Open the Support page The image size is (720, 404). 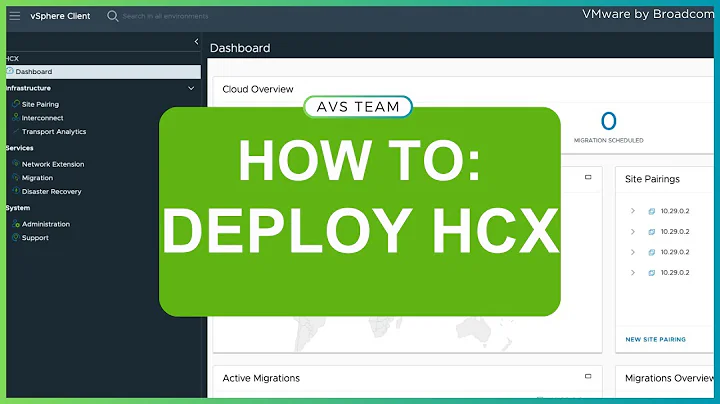[35, 238]
